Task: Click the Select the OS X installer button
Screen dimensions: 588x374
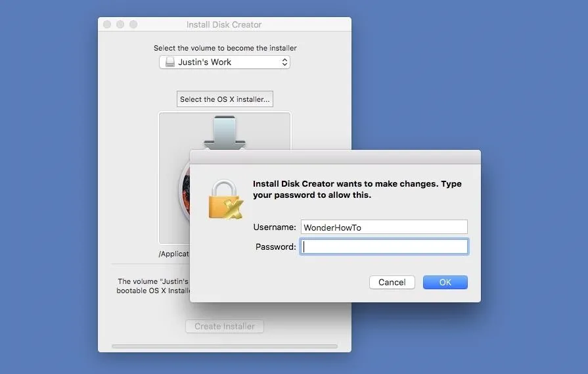Action: [225, 99]
